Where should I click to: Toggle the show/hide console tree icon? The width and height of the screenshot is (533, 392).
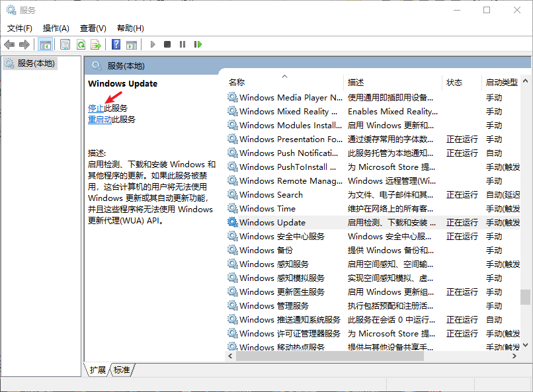[x=46, y=44]
